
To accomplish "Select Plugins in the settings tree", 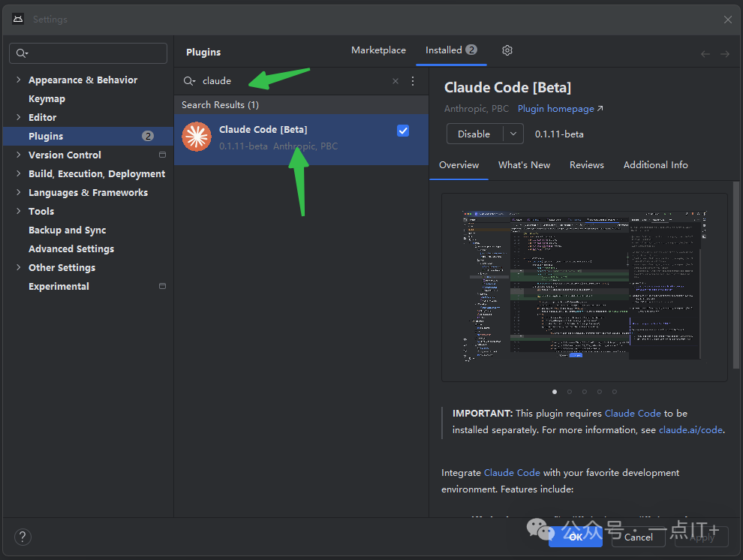I will tap(88, 136).
